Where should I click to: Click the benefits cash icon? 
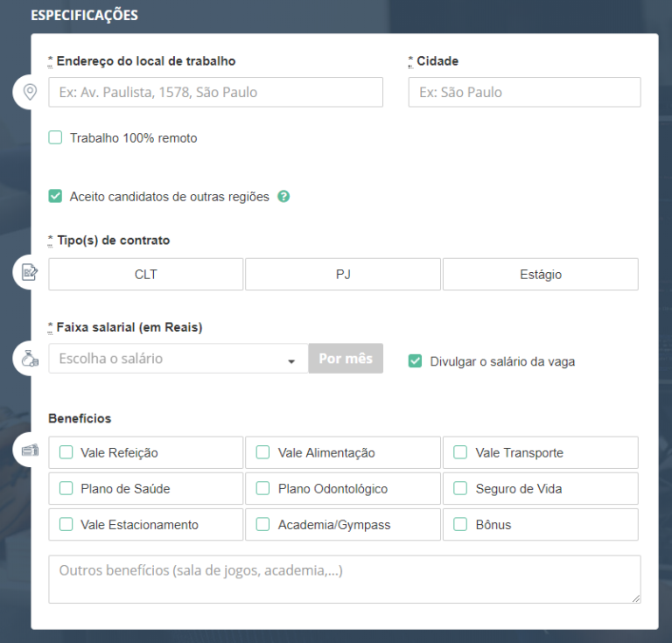(x=30, y=451)
